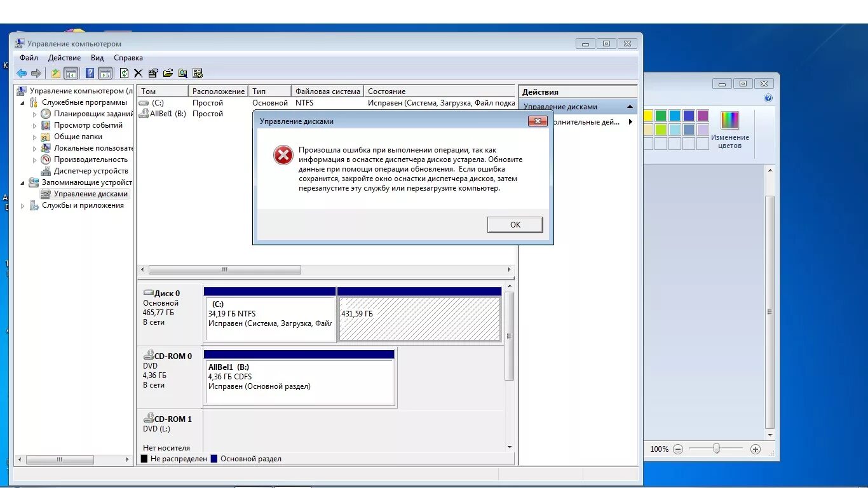Click the Paint zoom out minus button

point(678,449)
